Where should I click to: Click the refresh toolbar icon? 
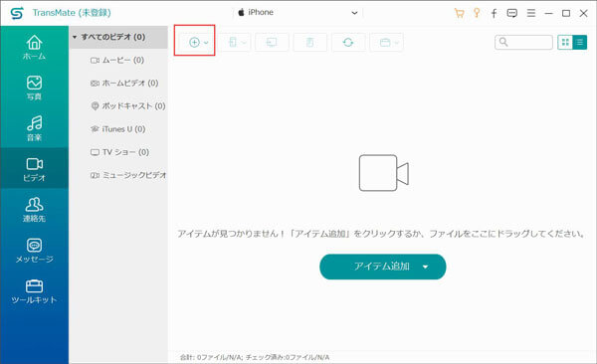(x=348, y=42)
